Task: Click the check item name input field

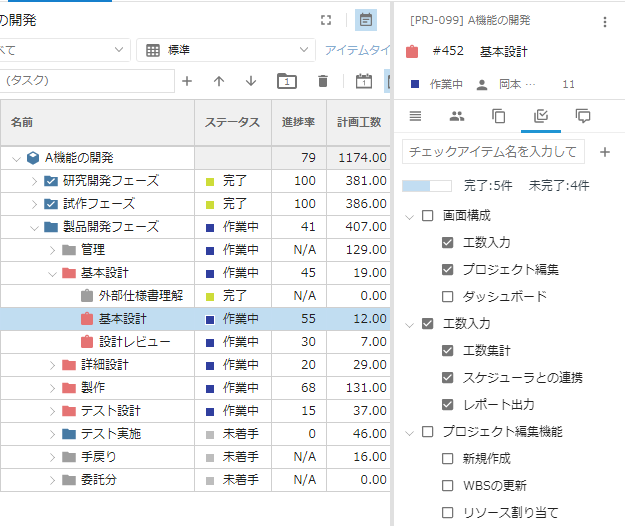Action: pos(493,152)
